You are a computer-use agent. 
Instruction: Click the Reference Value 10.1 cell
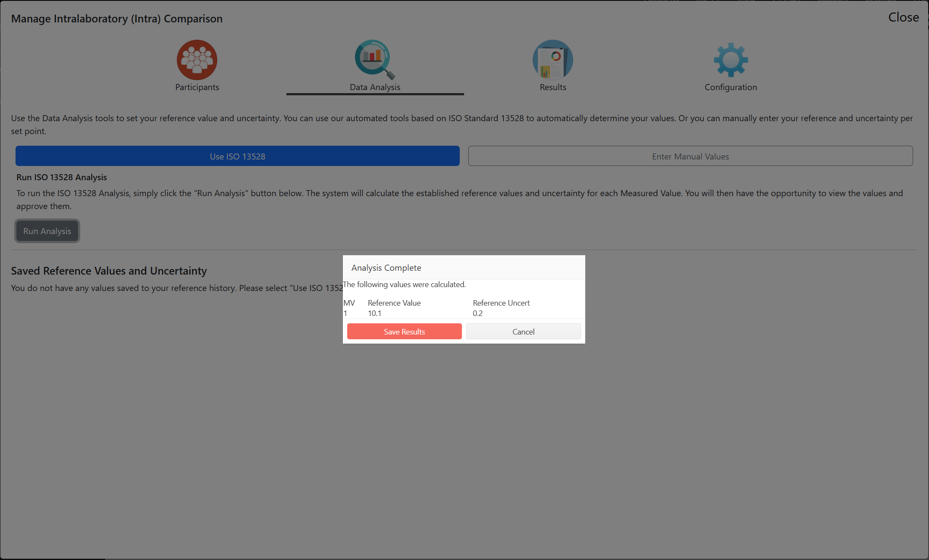tap(374, 313)
